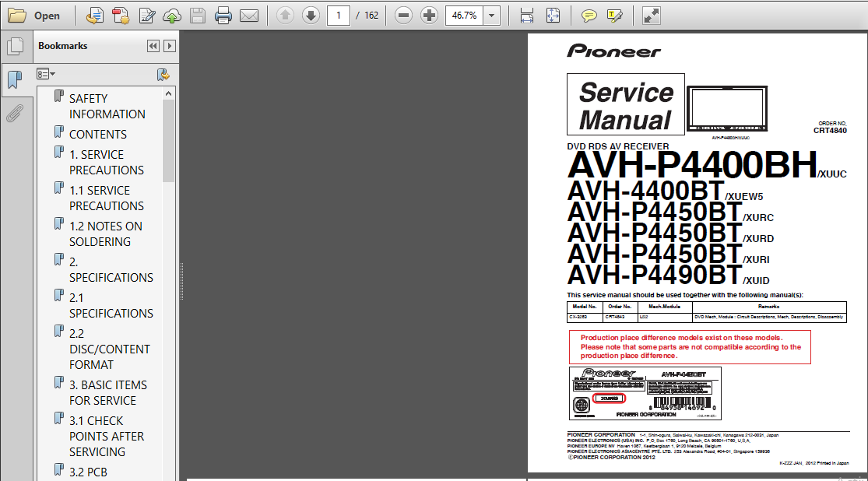
Task: Open the bookmarks options menu dropdown
Action: point(45,74)
